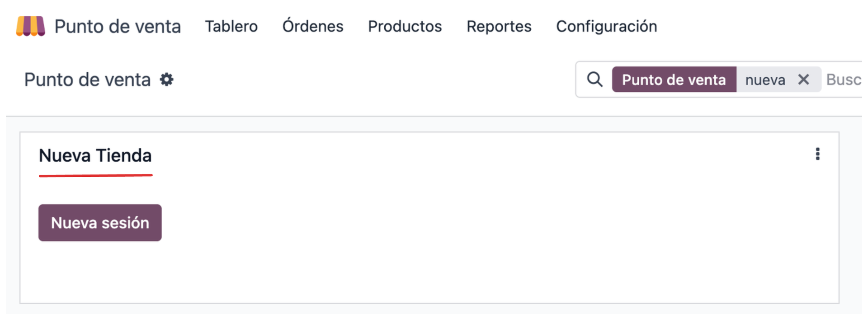Open the Órdenes menu
Screen dimensions: 868x320
tap(313, 26)
